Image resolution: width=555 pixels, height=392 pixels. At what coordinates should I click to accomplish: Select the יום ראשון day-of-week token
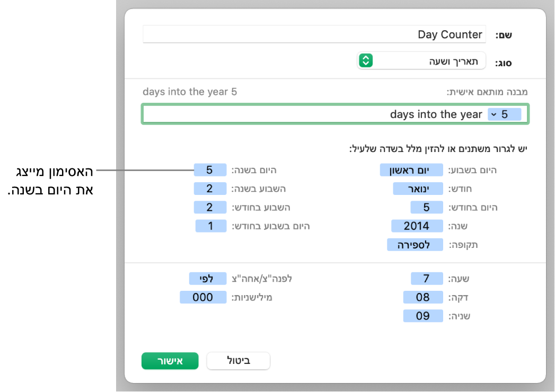tap(411, 170)
